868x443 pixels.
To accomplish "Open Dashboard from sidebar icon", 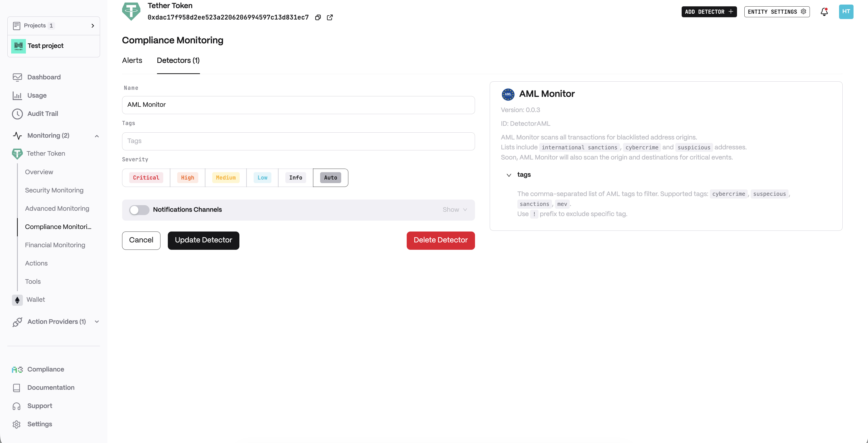I will click(x=17, y=77).
